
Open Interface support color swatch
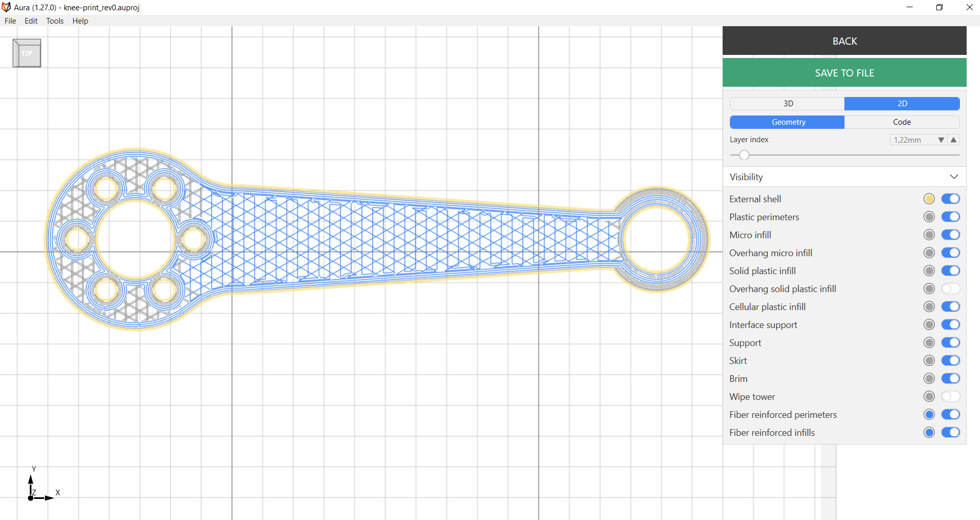click(929, 324)
